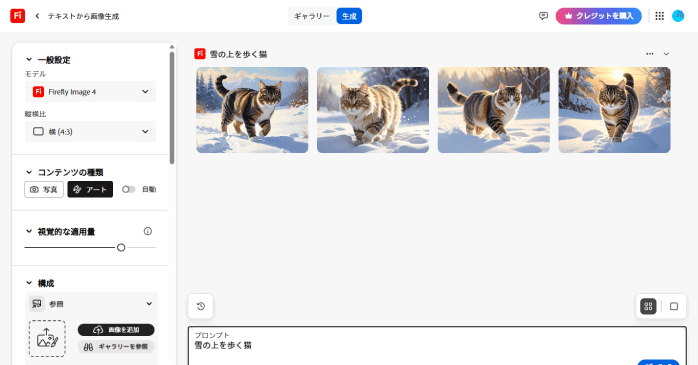Open the Firefly Image 4 model dropdown
This screenshot has width=698, height=365.
point(90,92)
